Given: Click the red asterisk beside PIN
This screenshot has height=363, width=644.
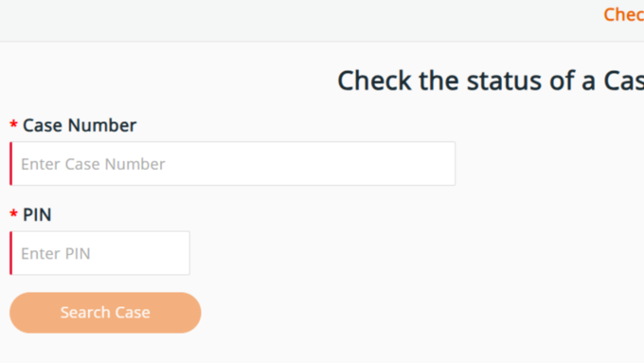Looking at the screenshot, I should click(13, 214).
